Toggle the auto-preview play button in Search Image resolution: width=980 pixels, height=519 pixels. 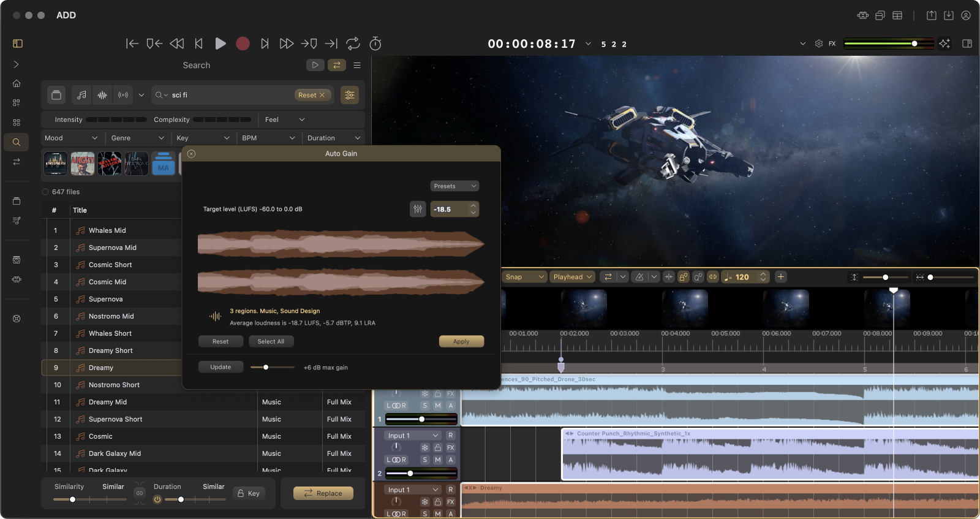tap(315, 65)
